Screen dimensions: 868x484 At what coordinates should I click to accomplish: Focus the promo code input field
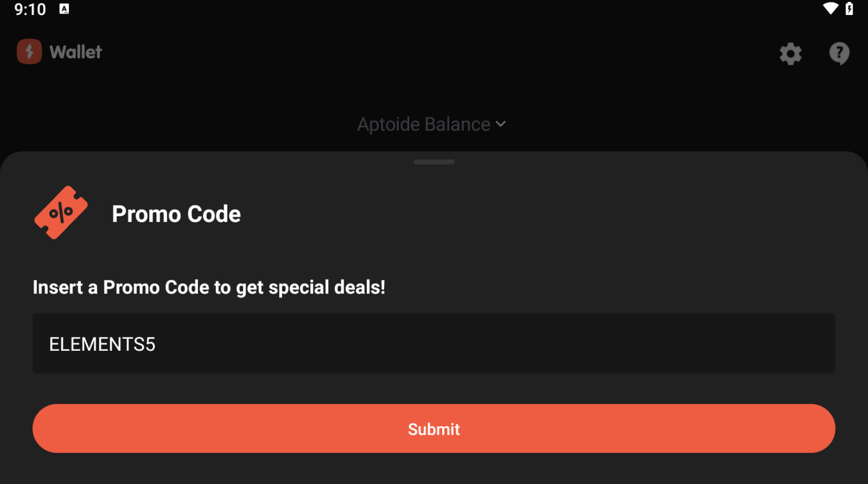pos(434,343)
